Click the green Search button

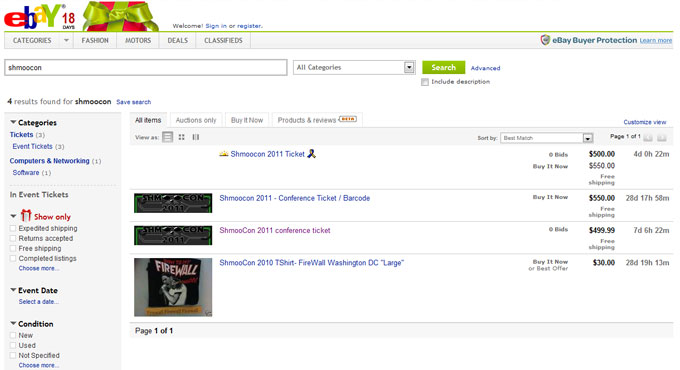[x=444, y=67]
